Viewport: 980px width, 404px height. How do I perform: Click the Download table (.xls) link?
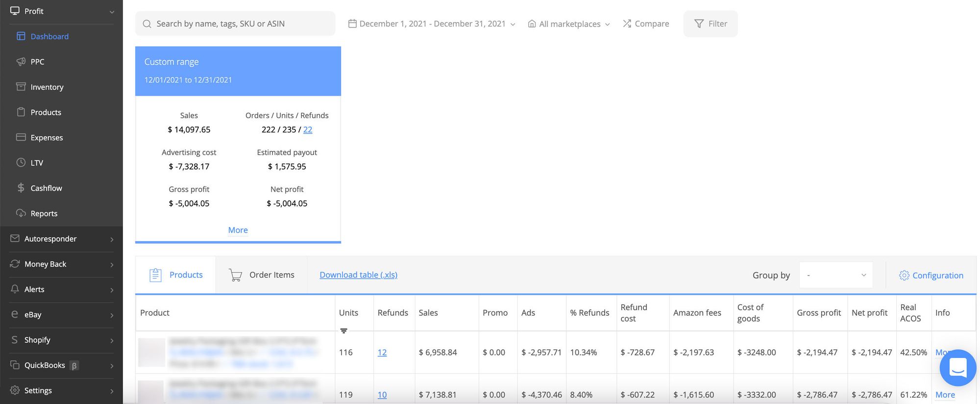click(358, 275)
